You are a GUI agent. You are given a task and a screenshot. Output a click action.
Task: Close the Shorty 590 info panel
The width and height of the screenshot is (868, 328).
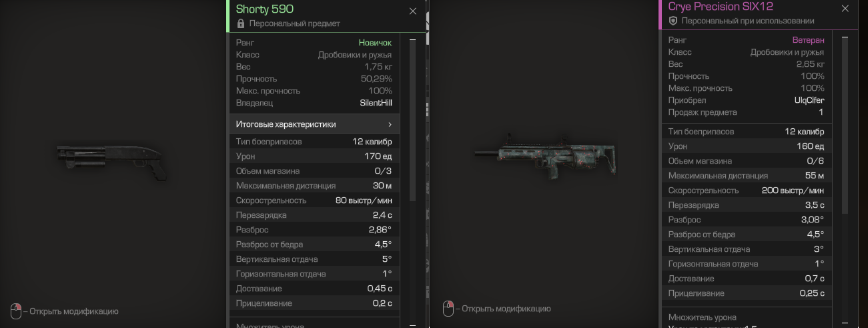click(x=412, y=11)
